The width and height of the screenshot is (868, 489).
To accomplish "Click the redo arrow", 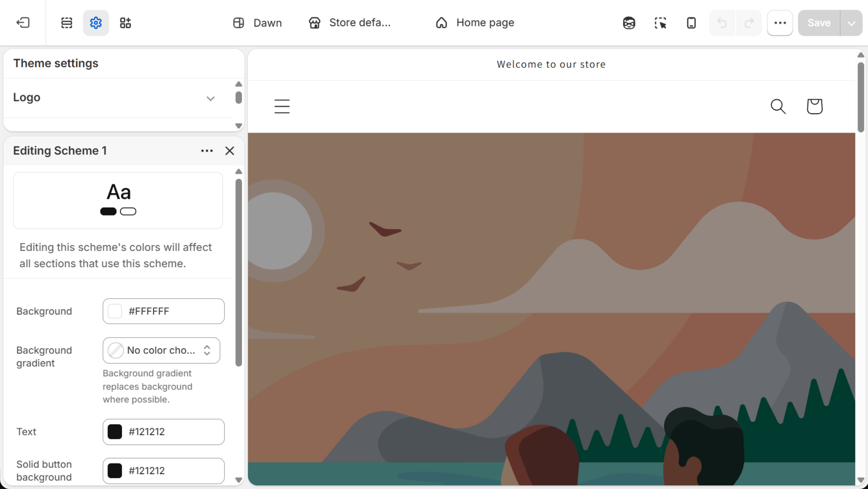I will click(x=749, y=23).
